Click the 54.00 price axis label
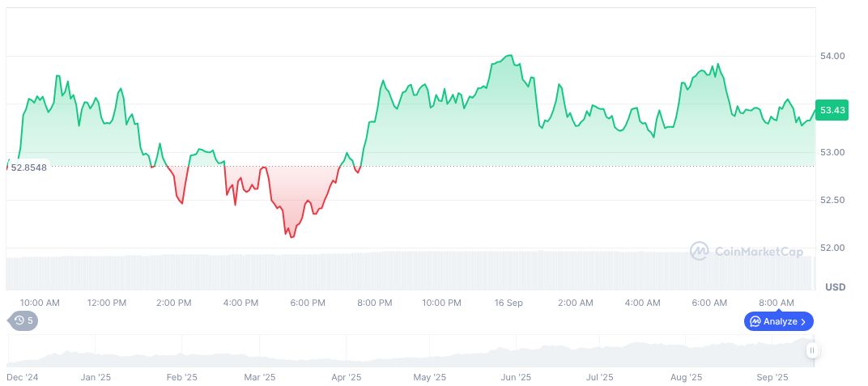 click(833, 56)
